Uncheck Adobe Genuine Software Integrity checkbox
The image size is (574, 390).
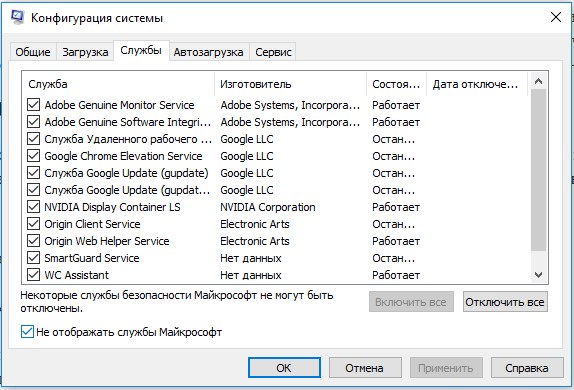click(33, 122)
